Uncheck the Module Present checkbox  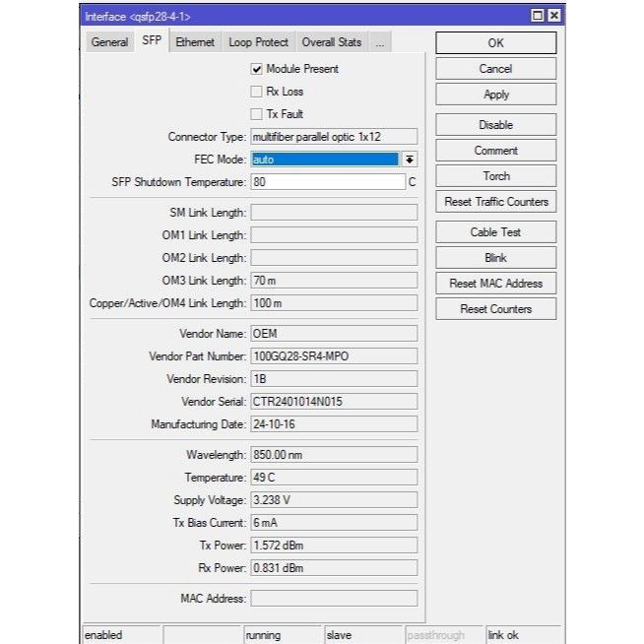click(x=257, y=69)
